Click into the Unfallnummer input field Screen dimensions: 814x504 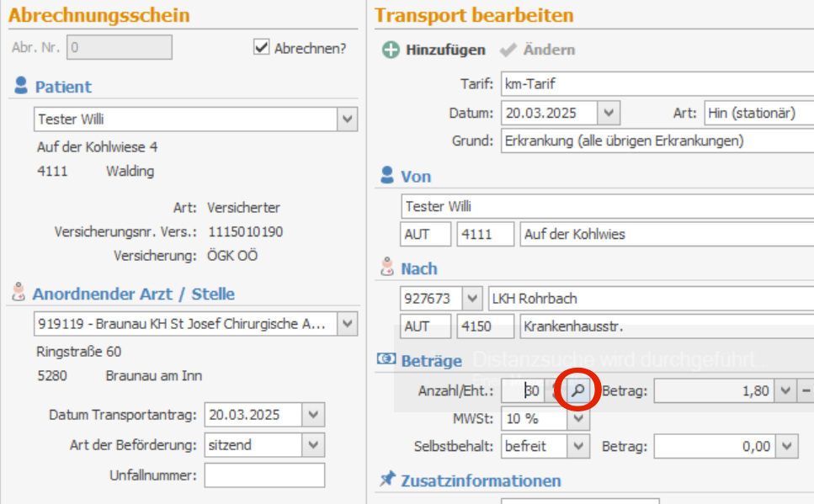point(263,475)
